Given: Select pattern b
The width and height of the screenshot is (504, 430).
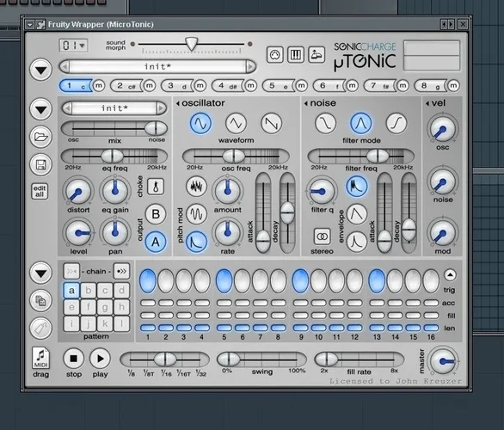Looking at the screenshot, I should point(88,291).
